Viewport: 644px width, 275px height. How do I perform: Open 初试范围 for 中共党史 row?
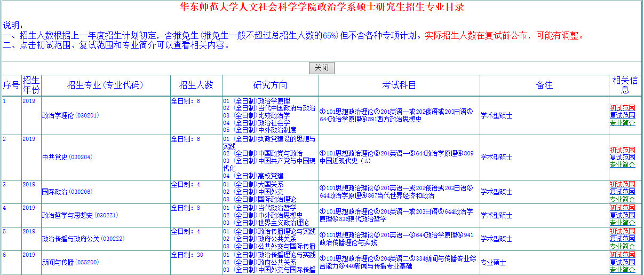pyautogui.click(x=622, y=150)
